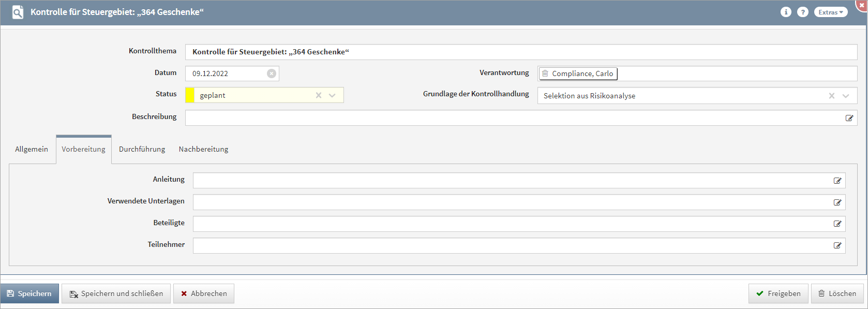Viewport: 868px width, 309px height.
Task: Open editor icon for Beteiligte field
Action: pyautogui.click(x=837, y=224)
